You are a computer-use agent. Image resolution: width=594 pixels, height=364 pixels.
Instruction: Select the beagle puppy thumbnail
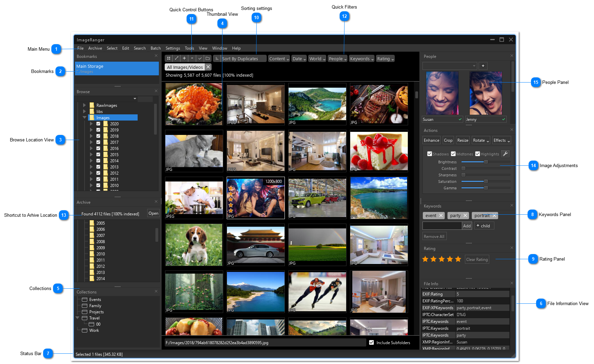194,245
